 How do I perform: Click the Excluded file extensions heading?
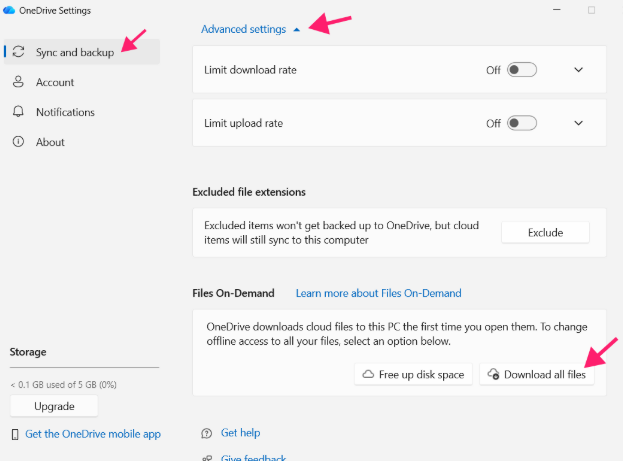point(249,192)
